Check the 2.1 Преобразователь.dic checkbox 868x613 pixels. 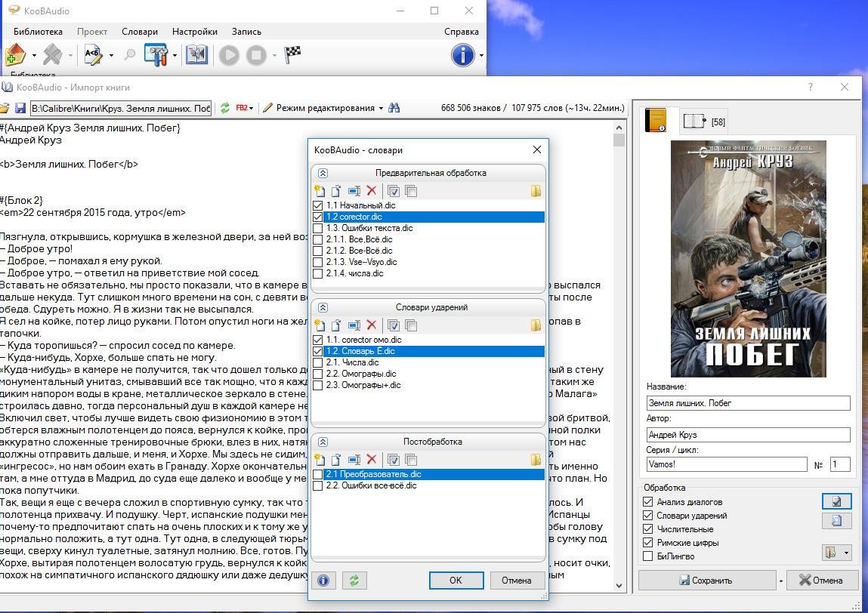click(x=318, y=474)
